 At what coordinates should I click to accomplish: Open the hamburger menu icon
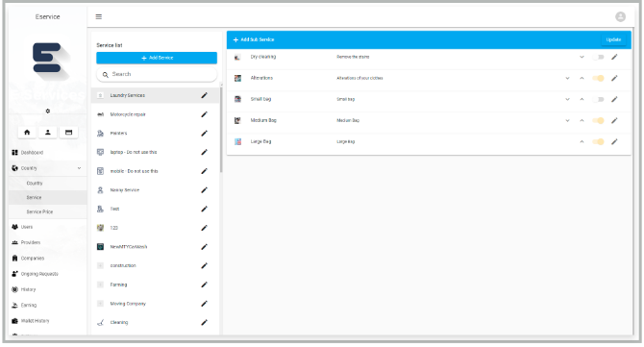coord(99,17)
